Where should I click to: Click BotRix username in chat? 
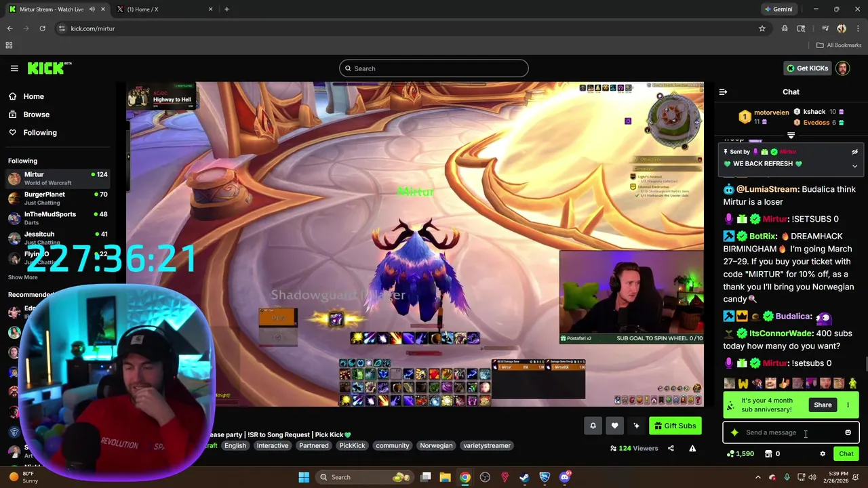coord(762,237)
